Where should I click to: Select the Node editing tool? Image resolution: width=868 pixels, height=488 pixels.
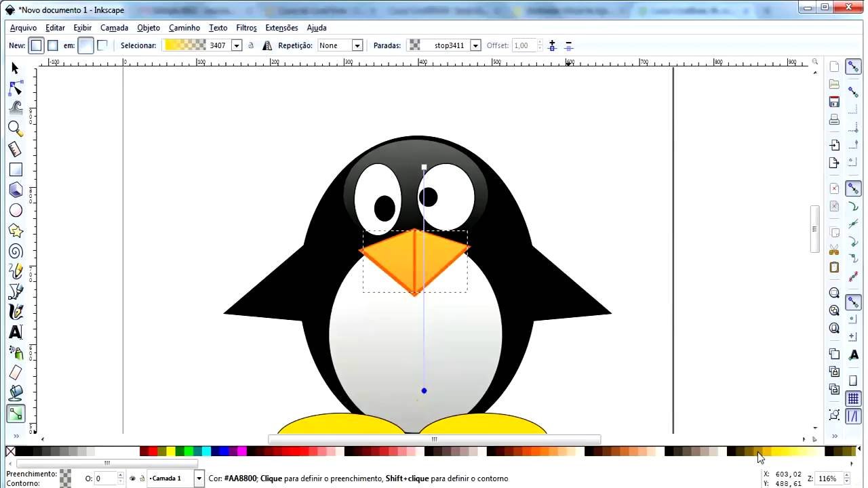point(15,89)
